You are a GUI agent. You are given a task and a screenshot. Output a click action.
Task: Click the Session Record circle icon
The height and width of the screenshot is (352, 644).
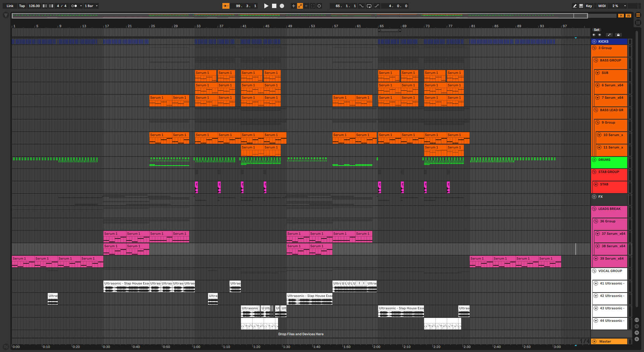point(319,6)
